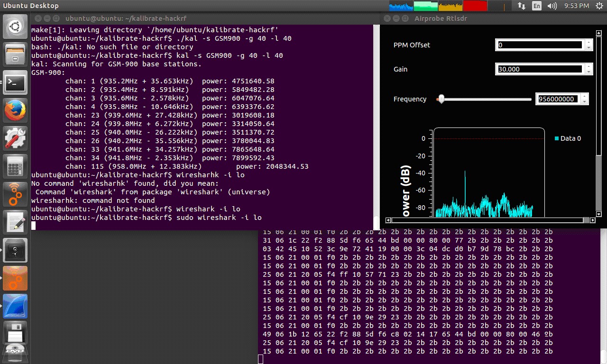The image size is (607, 364).
Task: Click the Airprobe scroll-up arrow
Action: pyautogui.click(x=598, y=33)
